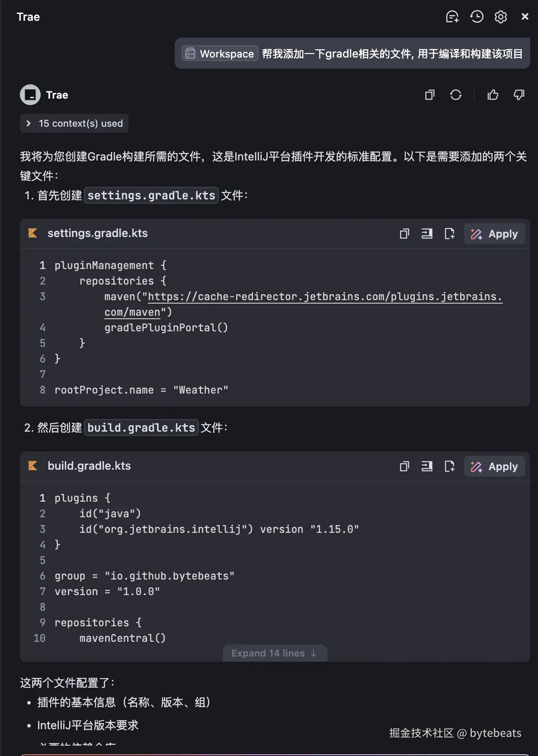
Task: Create new file from settings.gradle.kts code
Action: tap(450, 234)
